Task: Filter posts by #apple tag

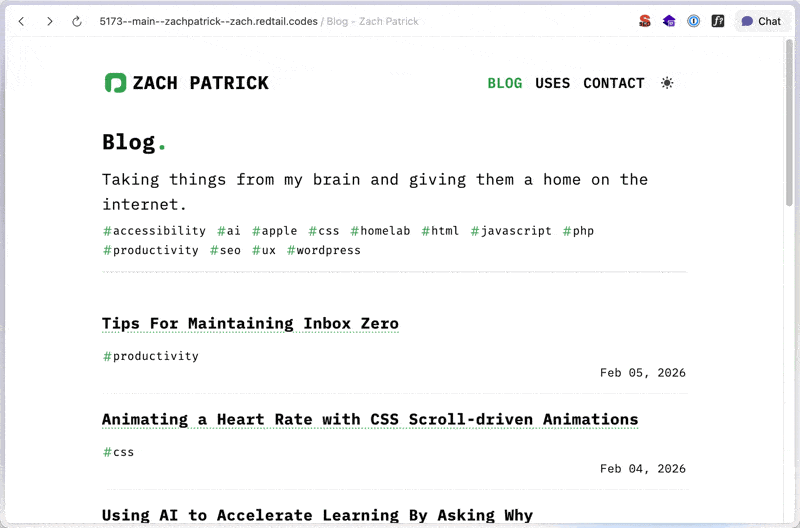Action: 274,231
